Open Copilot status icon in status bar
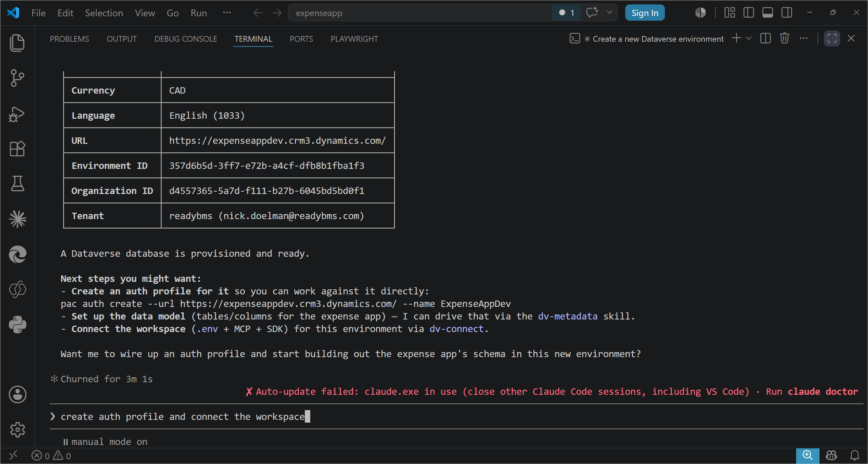868x464 pixels. click(x=831, y=455)
